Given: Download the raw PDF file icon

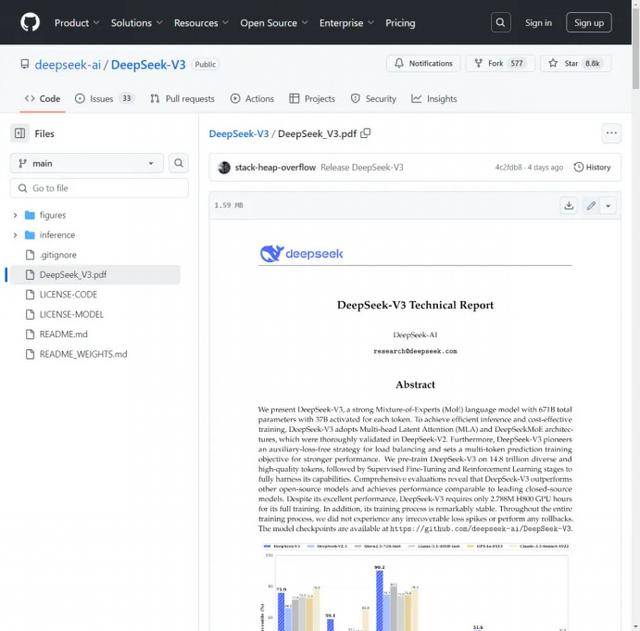Looking at the screenshot, I should pos(569,205).
